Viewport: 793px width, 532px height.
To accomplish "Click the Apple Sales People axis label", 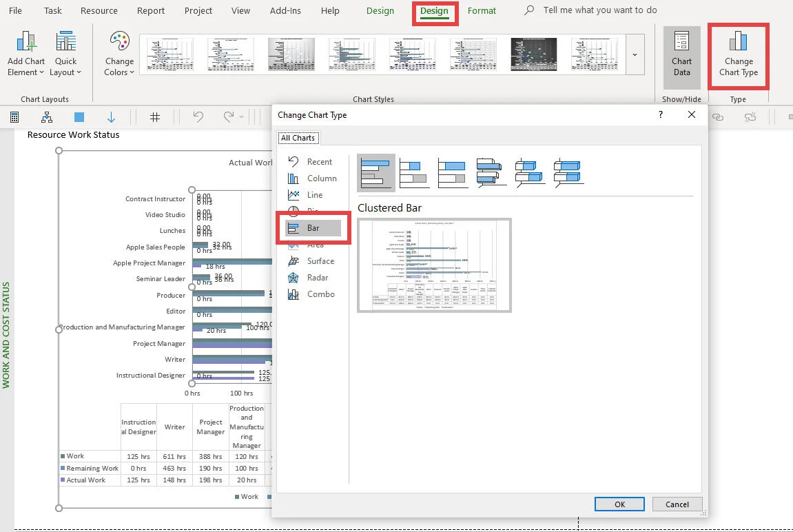I will 155,247.
